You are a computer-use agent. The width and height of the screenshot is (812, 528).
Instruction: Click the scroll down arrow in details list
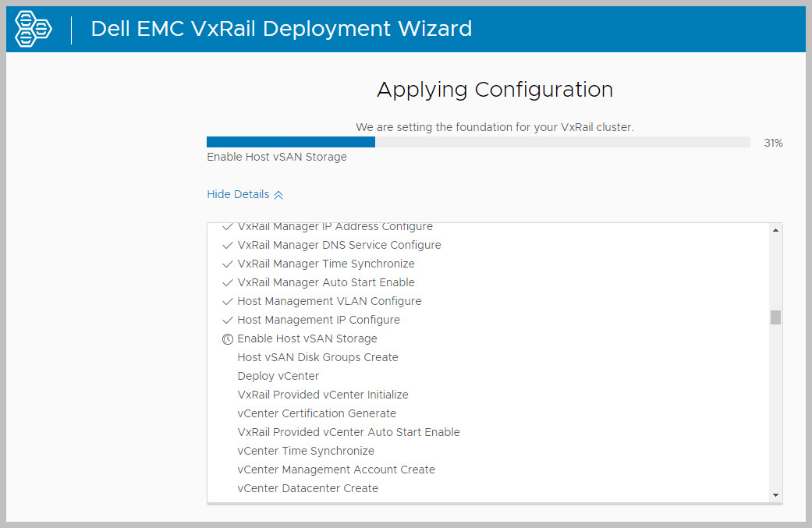(x=775, y=494)
